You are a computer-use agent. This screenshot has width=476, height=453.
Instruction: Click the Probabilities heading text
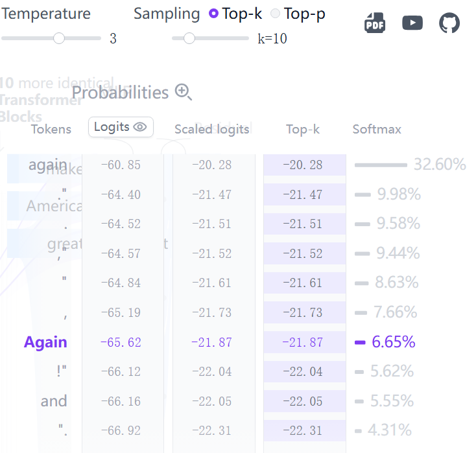click(120, 92)
